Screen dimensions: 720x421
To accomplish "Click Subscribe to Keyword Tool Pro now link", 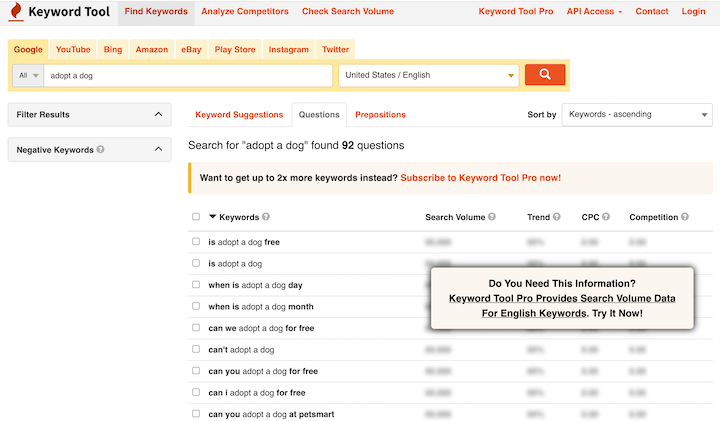I will tap(480, 178).
